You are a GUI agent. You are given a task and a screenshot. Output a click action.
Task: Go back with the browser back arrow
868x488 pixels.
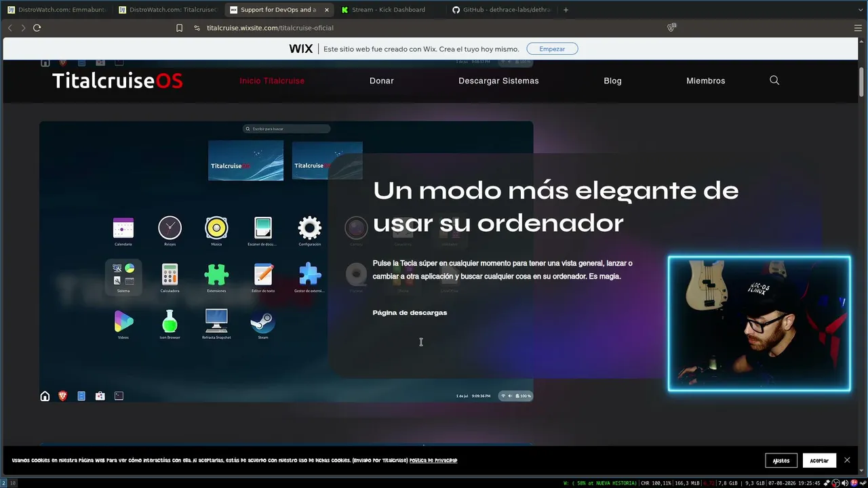coord(9,28)
